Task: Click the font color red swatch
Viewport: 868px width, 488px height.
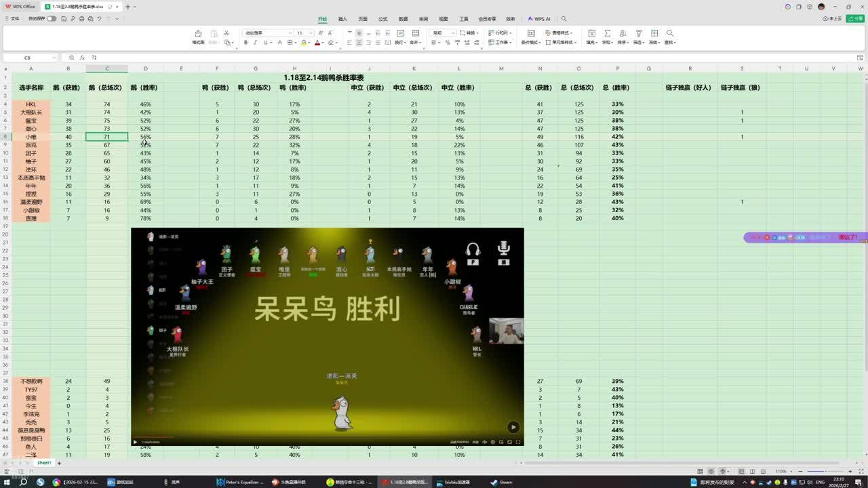Action: [317, 43]
